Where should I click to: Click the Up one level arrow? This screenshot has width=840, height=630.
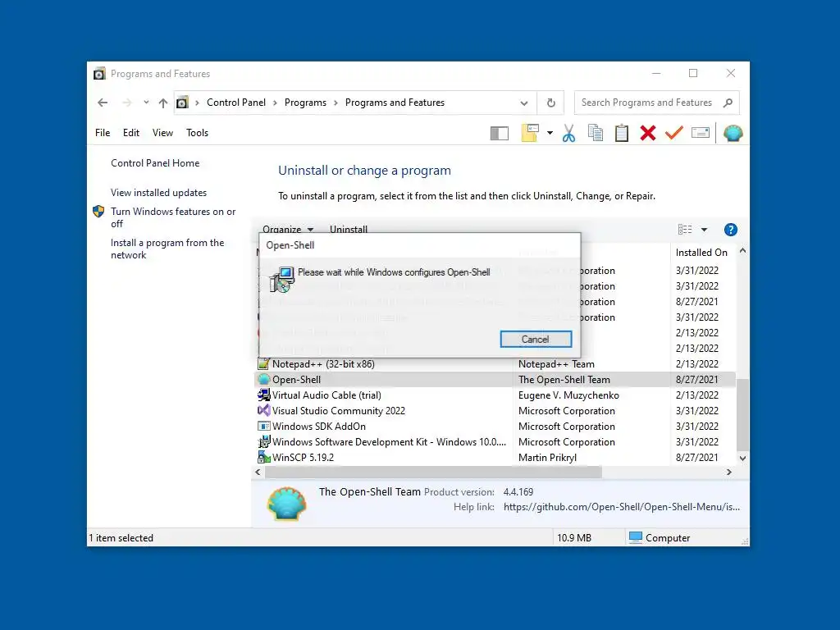163,103
